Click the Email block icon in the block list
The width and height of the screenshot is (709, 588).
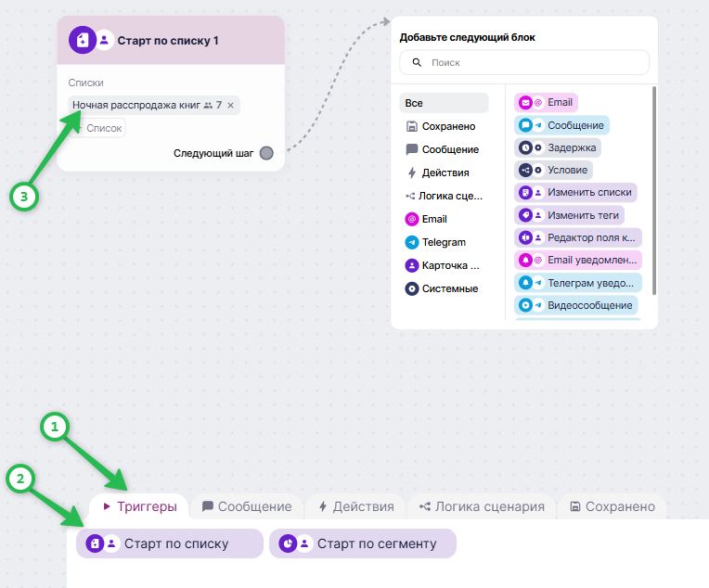coord(525,103)
